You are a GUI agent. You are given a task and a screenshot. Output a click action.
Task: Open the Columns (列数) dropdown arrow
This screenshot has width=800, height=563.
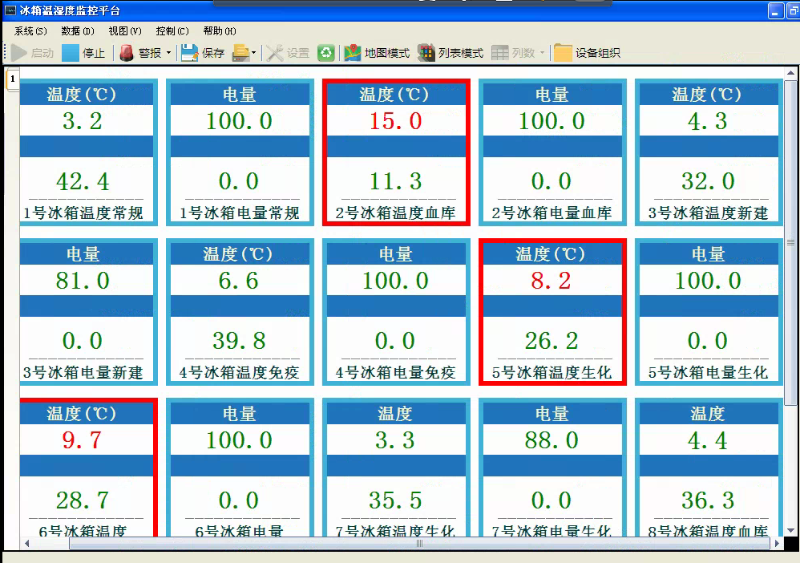(x=542, y=53)
